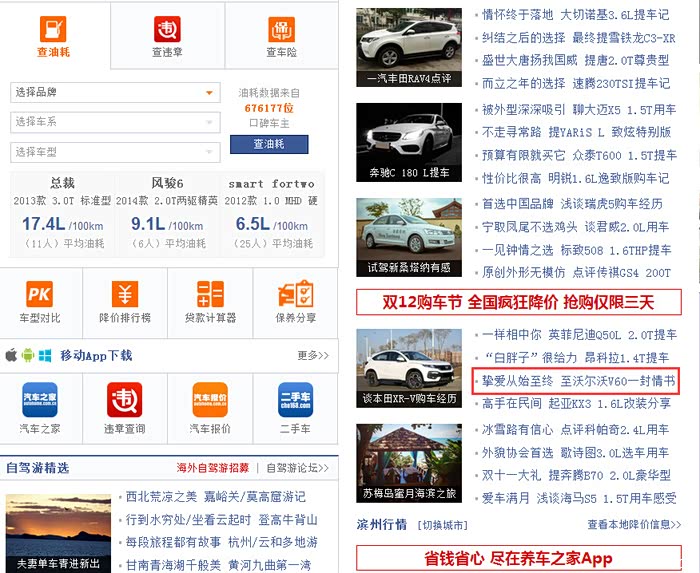Click the 二手车 app icon

(295, 400)
